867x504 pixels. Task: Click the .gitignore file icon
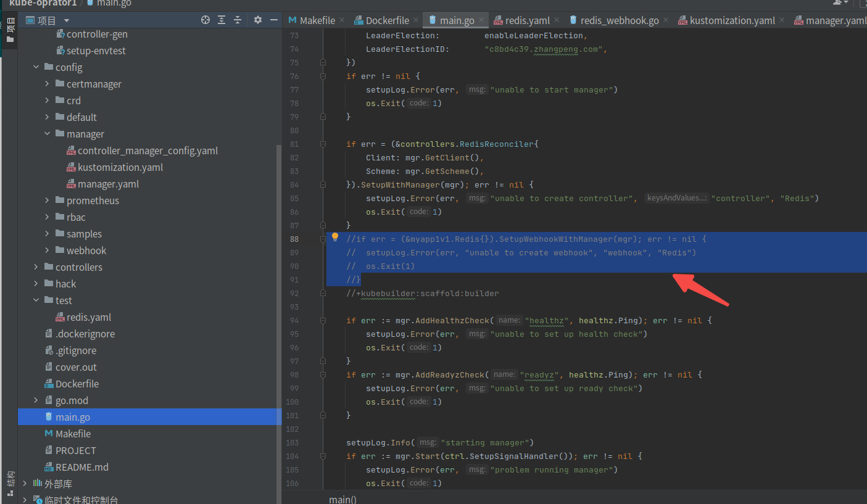[49, 350]
